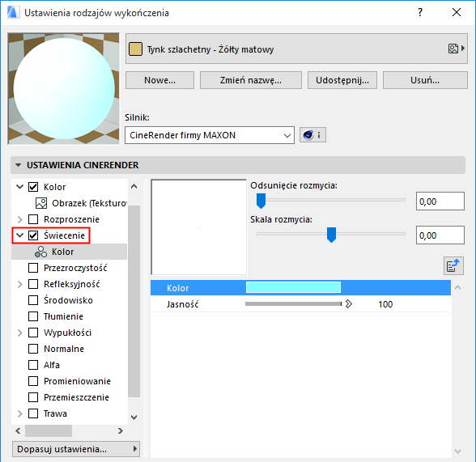Enable the Przemieszczenie checkbox
The width and height of the screenshot is (476, 462).
33,397
